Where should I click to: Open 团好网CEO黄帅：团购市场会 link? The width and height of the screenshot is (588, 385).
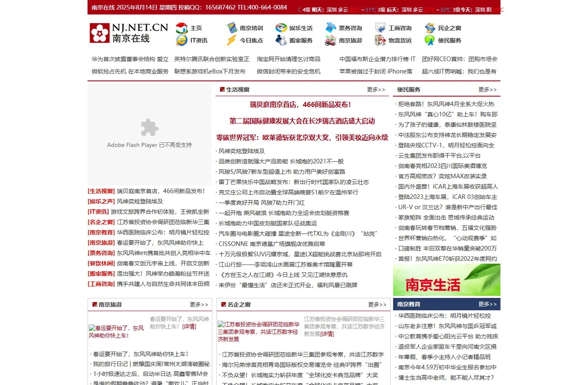[460, 59]
